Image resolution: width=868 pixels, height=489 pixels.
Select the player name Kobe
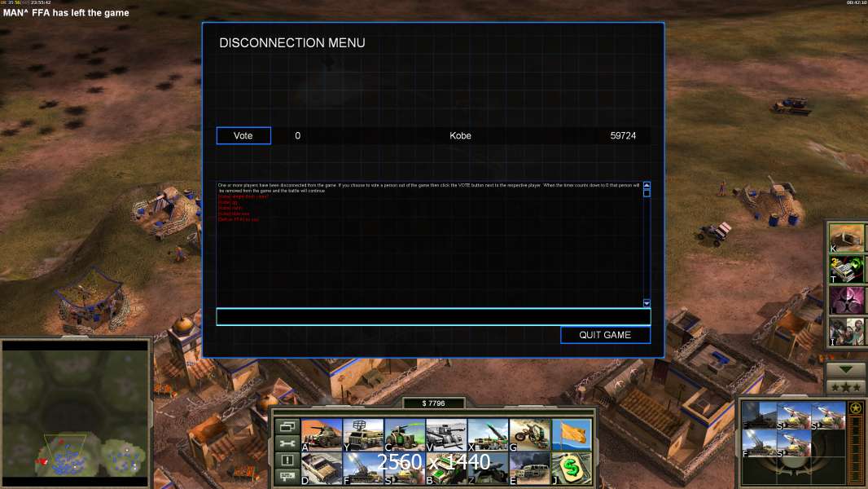(x=460, y=135)
